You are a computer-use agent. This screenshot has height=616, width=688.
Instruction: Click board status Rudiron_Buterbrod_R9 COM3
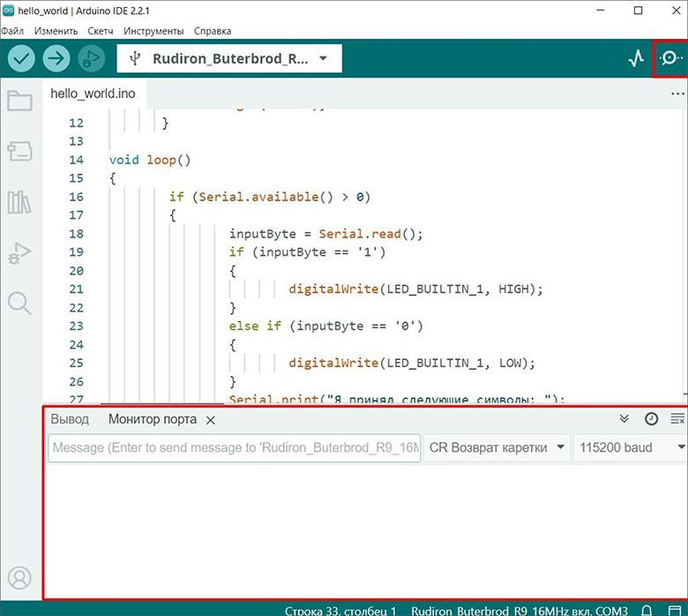[x=520, y=611]
